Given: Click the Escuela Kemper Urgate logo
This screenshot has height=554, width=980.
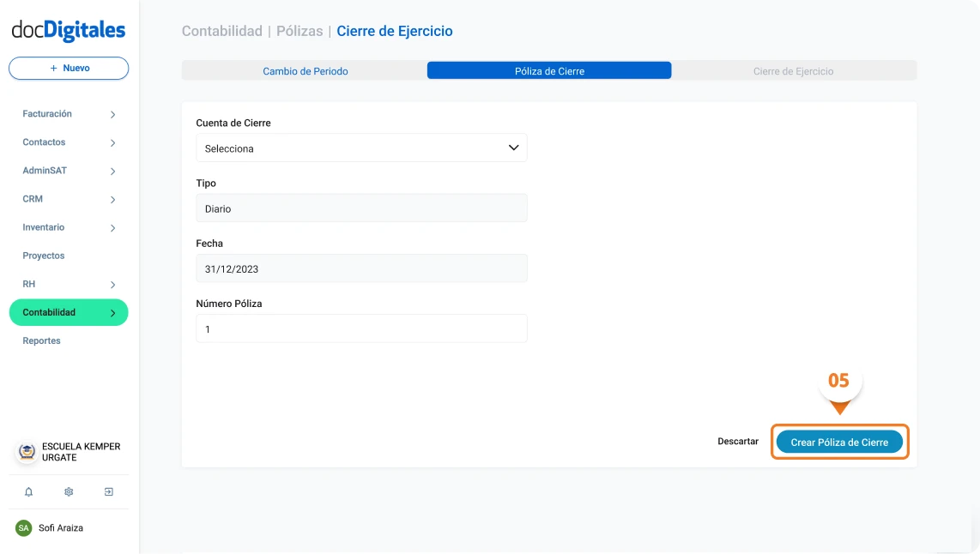Looking at the screenshot, I should coord(27,452).
